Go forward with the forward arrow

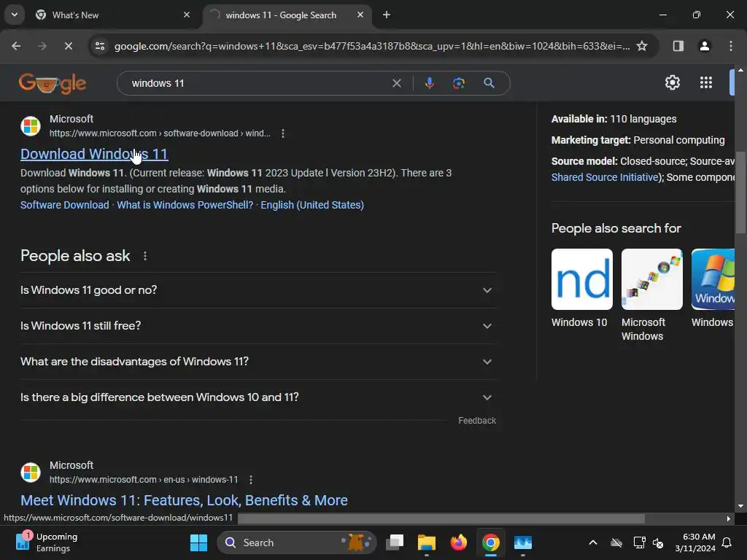pyautogui.click(x=42, y=46)
